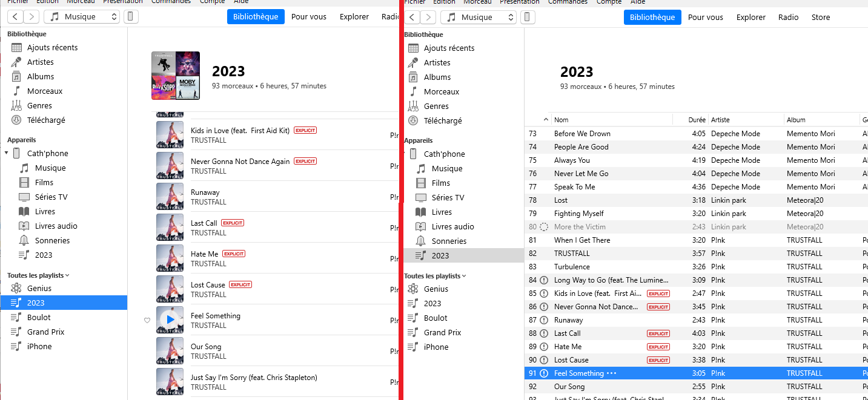Click warning icon on Long Way to Go row
The image size is (868, 400).
click(544, 280)
